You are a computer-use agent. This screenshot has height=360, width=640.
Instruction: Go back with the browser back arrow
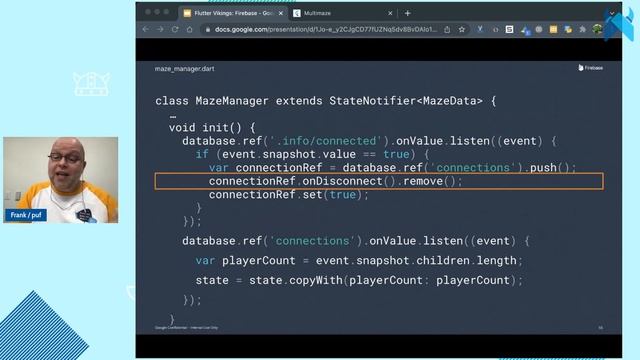point(146,29)
